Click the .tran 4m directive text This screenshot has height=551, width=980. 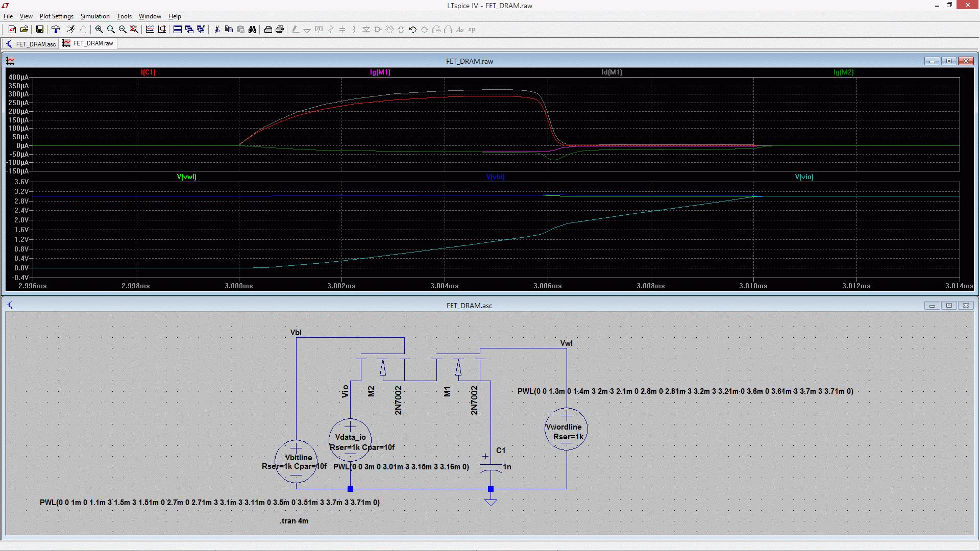[x=294, y=521]
